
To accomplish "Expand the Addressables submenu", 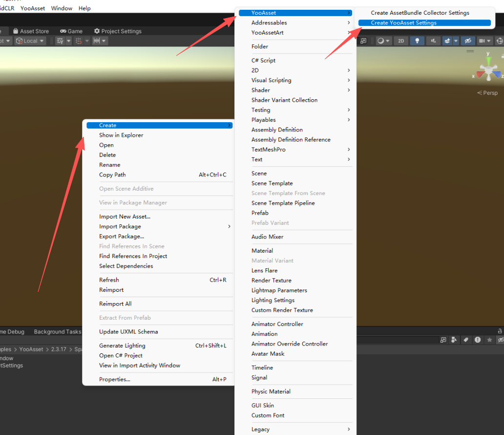I will point(295,23).
